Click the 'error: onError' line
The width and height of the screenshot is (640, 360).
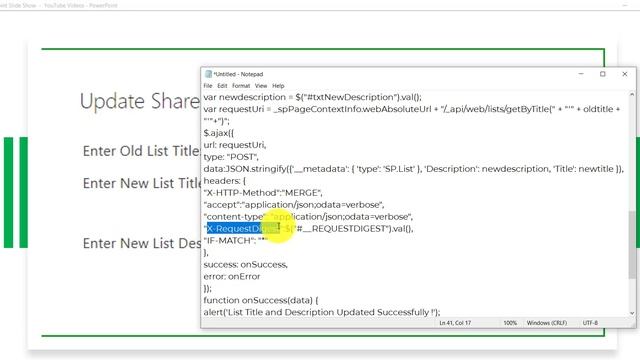click(232, 276)
